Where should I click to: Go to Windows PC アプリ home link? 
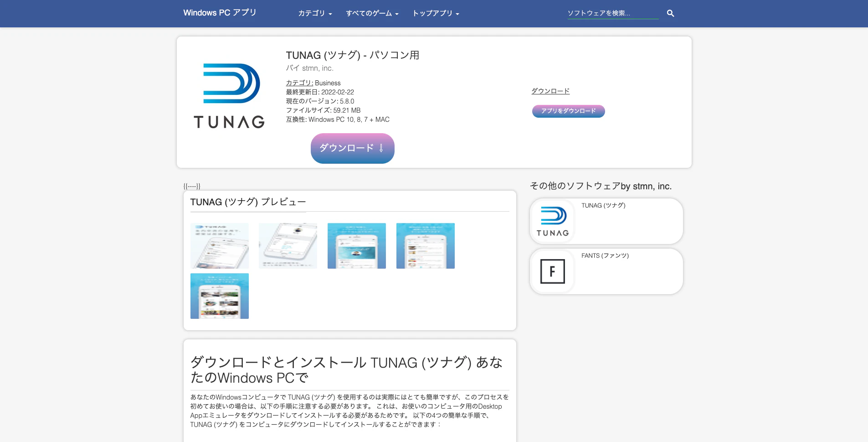click(220, 13)
